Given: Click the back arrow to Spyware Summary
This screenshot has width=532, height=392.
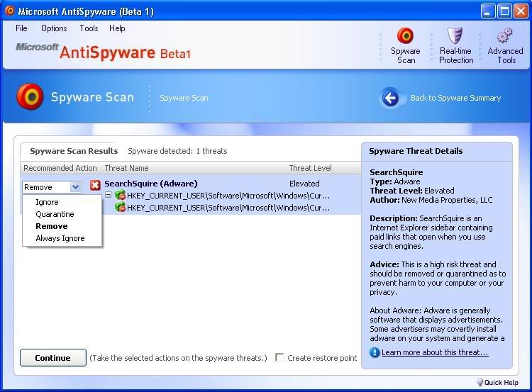Looking at the screenshot, I should coord(391,99).
